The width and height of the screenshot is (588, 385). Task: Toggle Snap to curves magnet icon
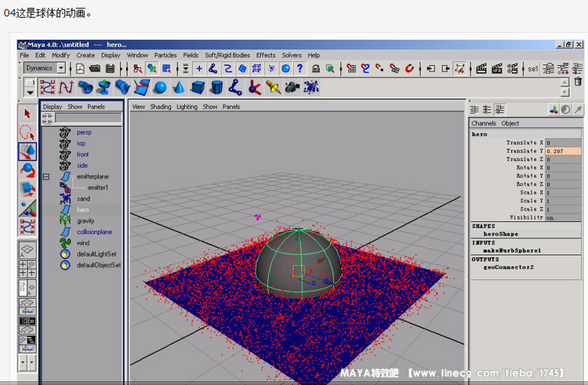(365, 68)
